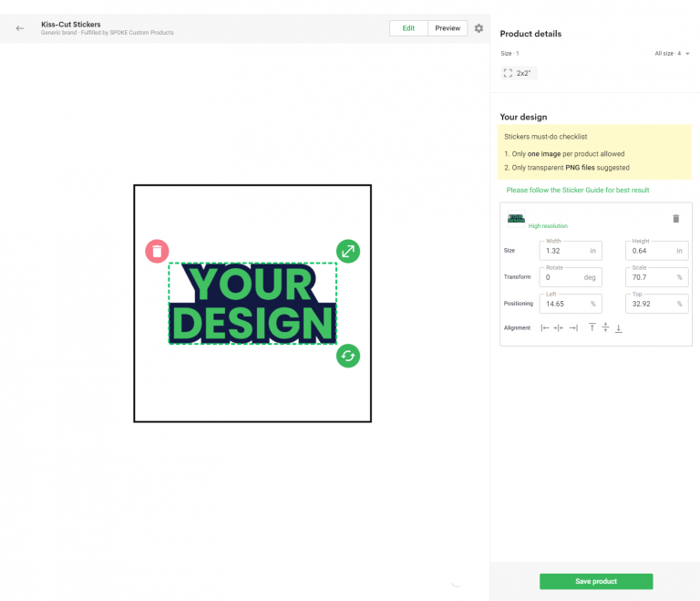Image resolution: width=700 pixels, height=601 pixels.
Task: Delete the design with the gray trash icon
Action: (x=675, y=219)
